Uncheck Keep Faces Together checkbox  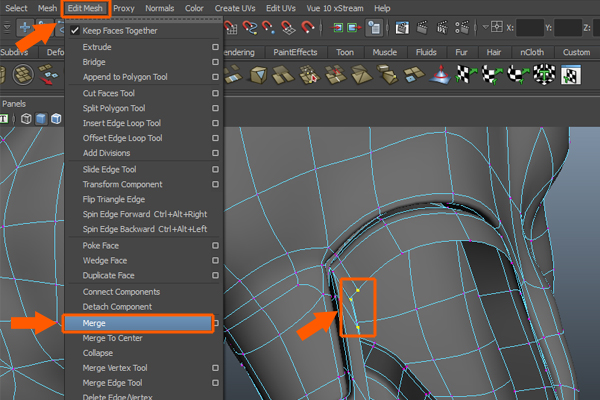[75, 31]
